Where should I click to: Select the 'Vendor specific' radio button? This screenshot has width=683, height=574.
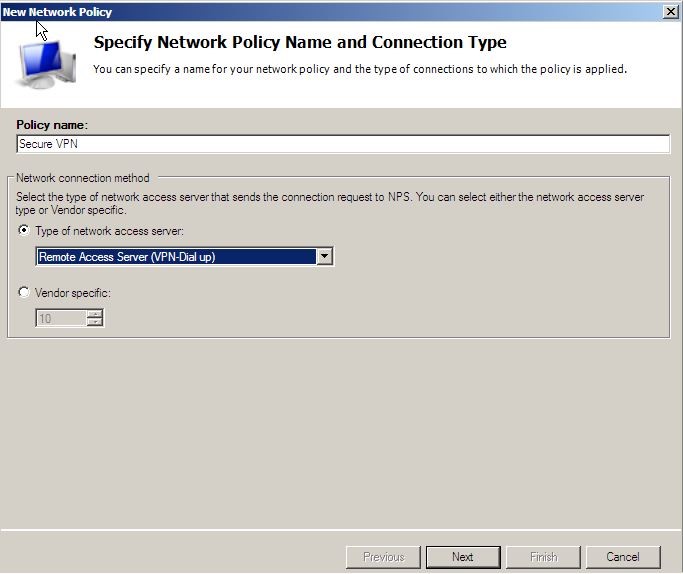(24, 292)
